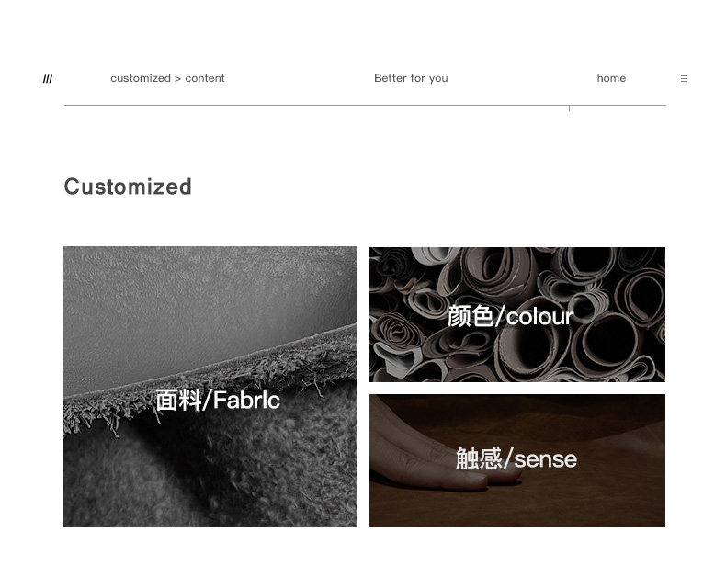Click the breadcrumb arrow separator

(177, 79)
